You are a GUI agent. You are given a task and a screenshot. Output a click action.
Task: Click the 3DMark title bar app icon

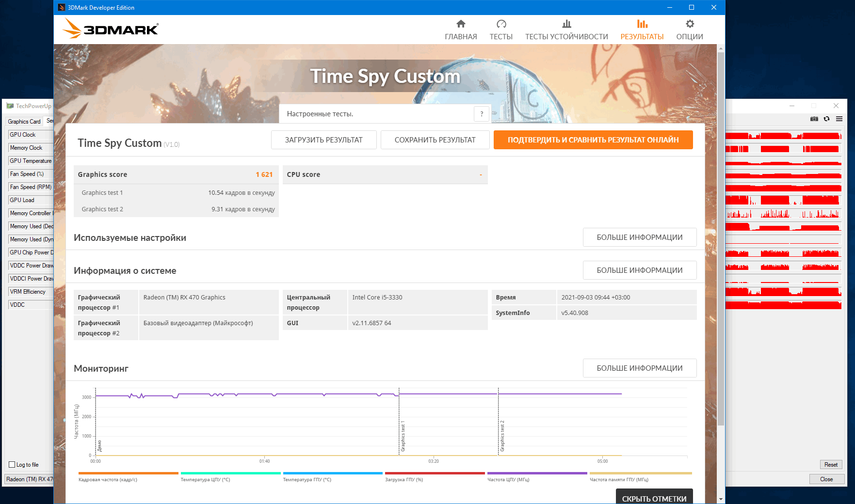62,7
